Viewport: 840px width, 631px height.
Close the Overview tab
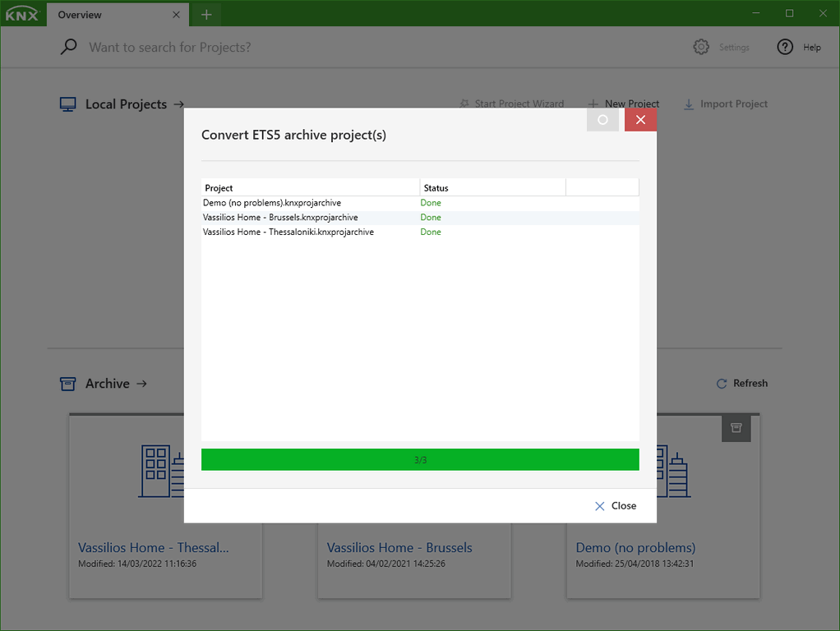[176, 15]
